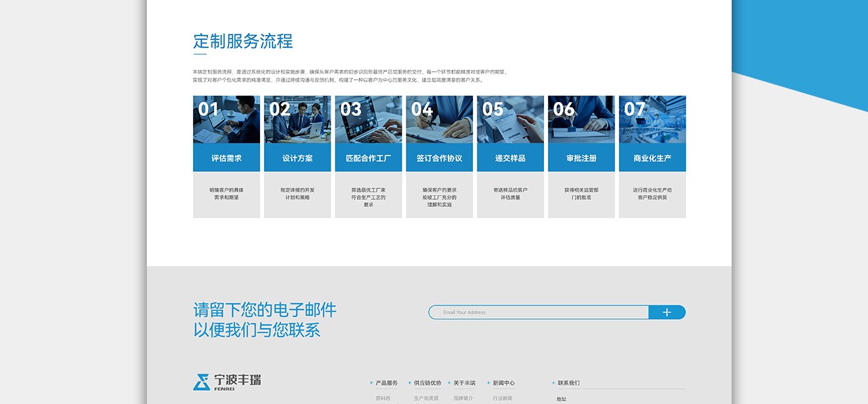Select the 审批注册 blue label
The width and height of the screenshot is (868, 404).
point(582,158)
